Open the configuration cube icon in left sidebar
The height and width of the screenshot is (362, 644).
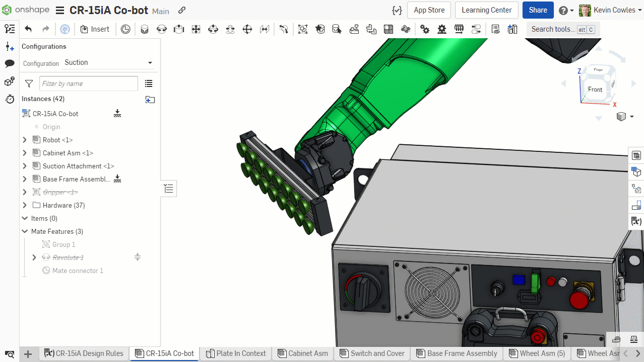coord(10,81)
